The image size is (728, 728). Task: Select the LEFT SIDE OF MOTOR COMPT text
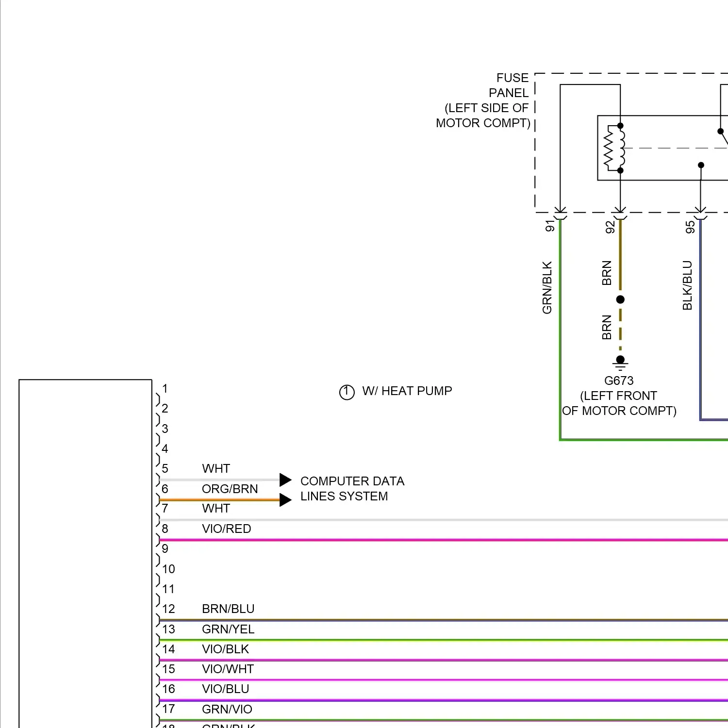483,116
